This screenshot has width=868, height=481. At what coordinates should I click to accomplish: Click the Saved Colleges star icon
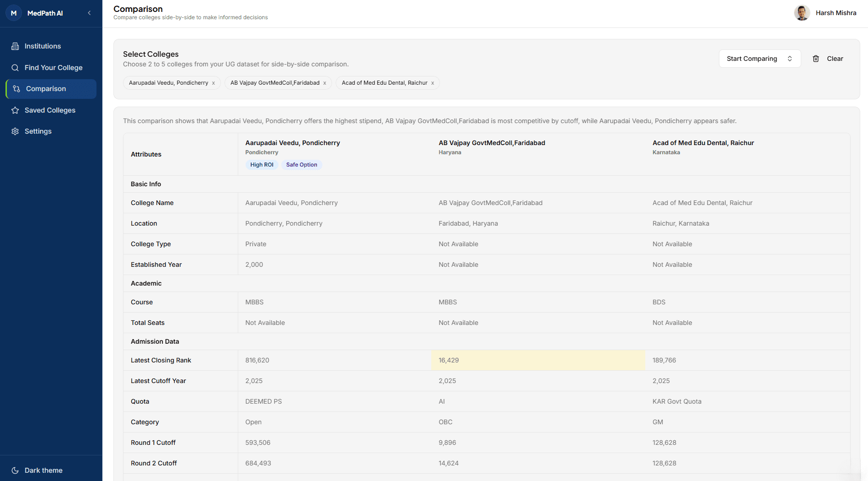pos(15,110)
